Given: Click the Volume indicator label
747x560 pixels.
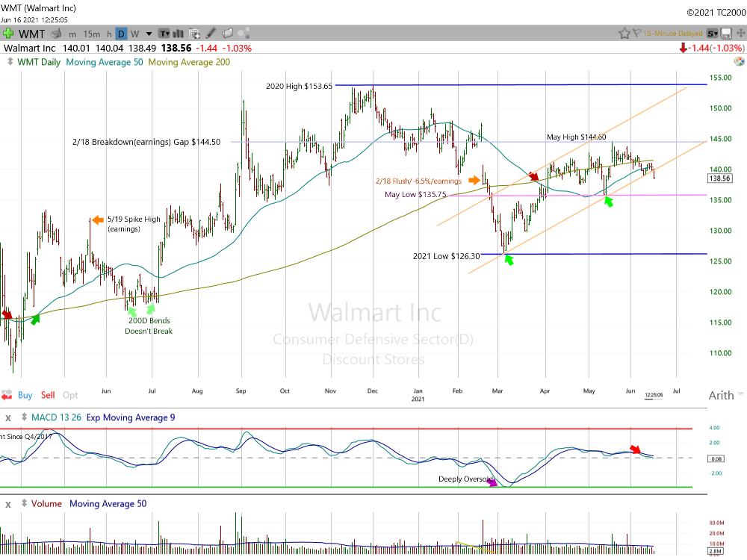Looking at the screenshot, I should click(46, 504).
